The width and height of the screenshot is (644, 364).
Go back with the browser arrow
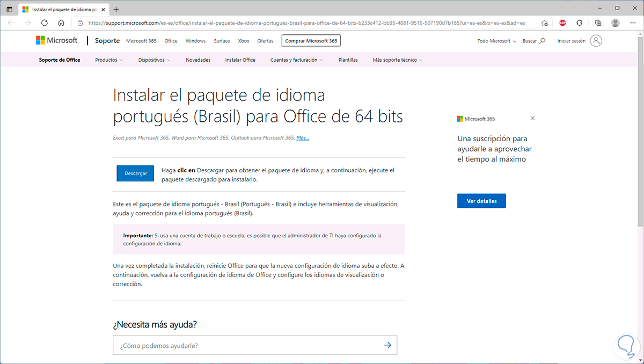[x=11, y=23]
